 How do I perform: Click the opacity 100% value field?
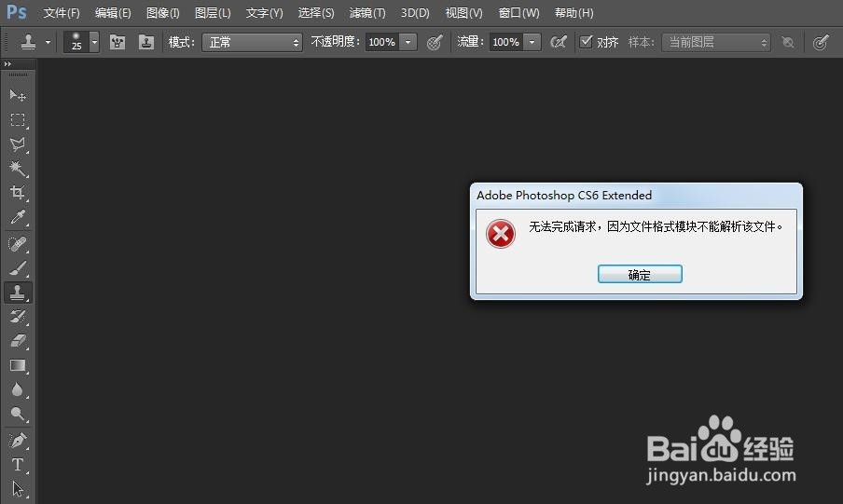tap(382, 42)
